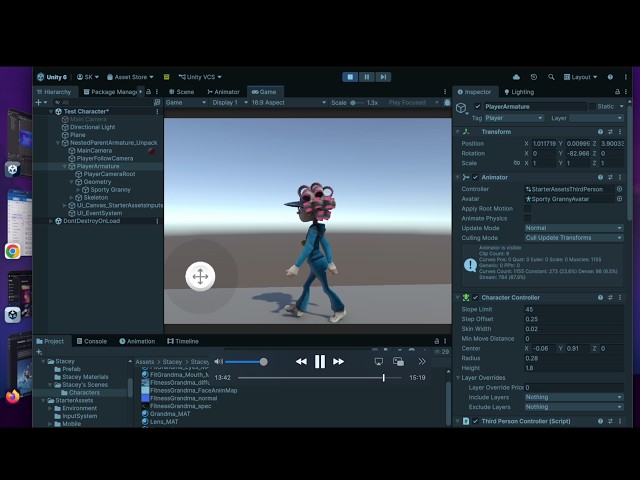Collapse NestedParentArmature_Unpack node
The height and width of the screenshot is (480, 640).
tap(58, 143)
